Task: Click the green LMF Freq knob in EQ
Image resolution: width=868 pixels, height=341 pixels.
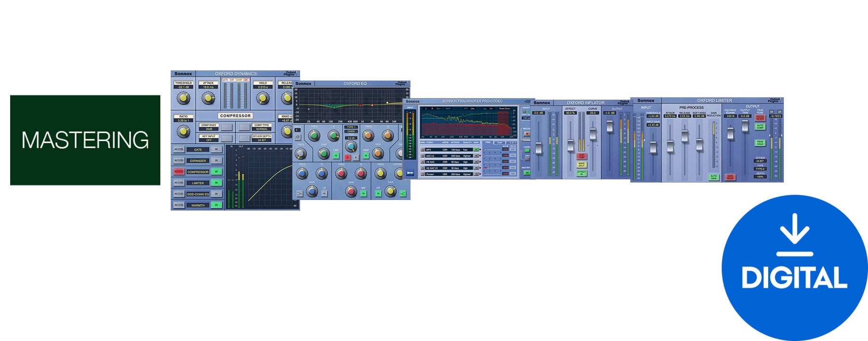Action: (x=314, y=135)
